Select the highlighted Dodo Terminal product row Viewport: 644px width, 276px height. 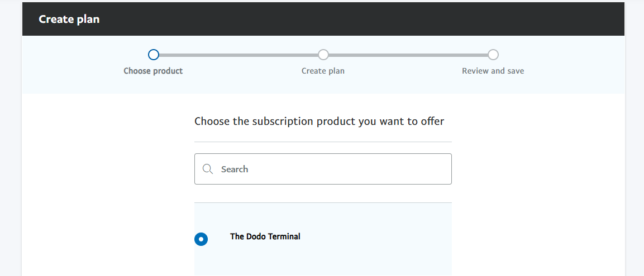(x=323, y=240)
